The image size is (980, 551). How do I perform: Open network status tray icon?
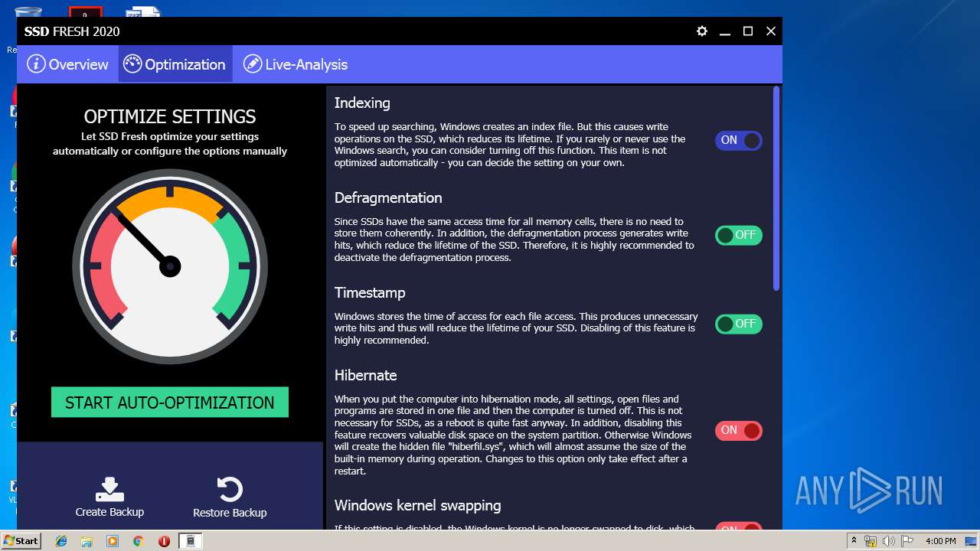point(871,541)
